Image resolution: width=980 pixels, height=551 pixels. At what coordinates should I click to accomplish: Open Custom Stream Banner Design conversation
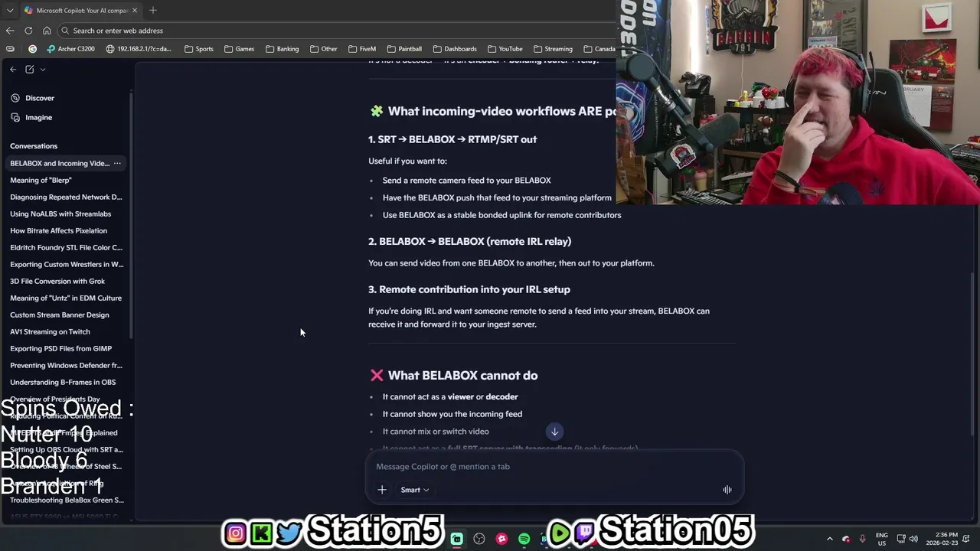60,315
